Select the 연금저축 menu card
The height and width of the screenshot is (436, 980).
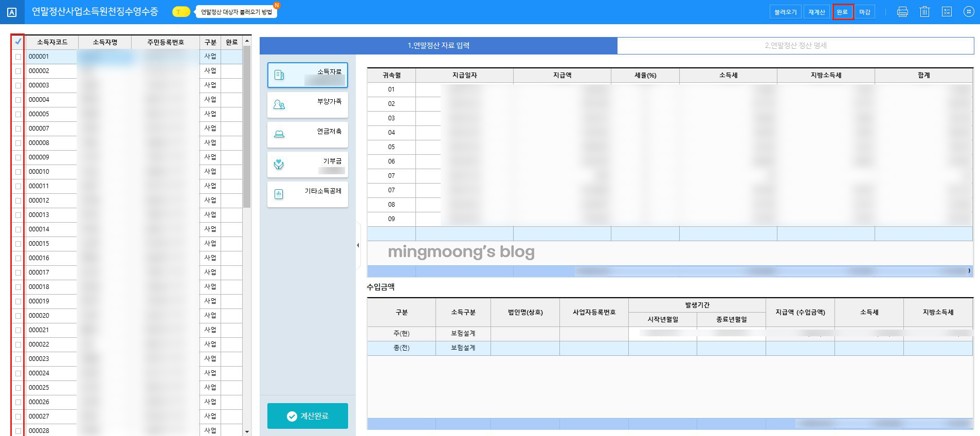pyautogui.click(x=307, y=135)
